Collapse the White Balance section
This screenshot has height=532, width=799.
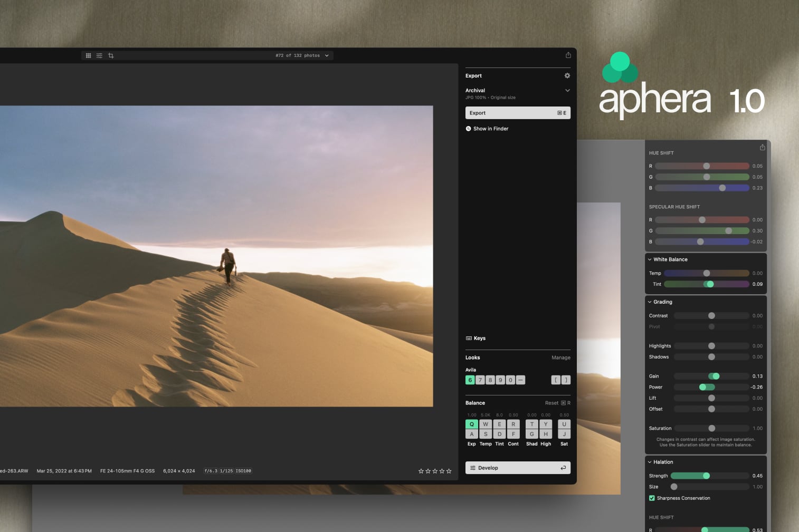click(650, 259)
